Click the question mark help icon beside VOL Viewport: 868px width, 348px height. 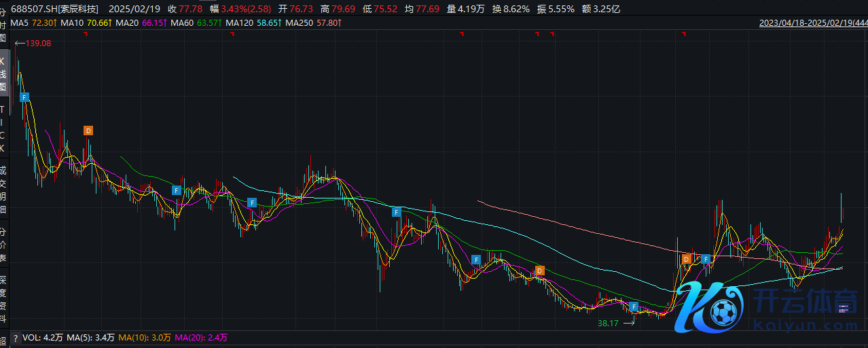[15, 338]
